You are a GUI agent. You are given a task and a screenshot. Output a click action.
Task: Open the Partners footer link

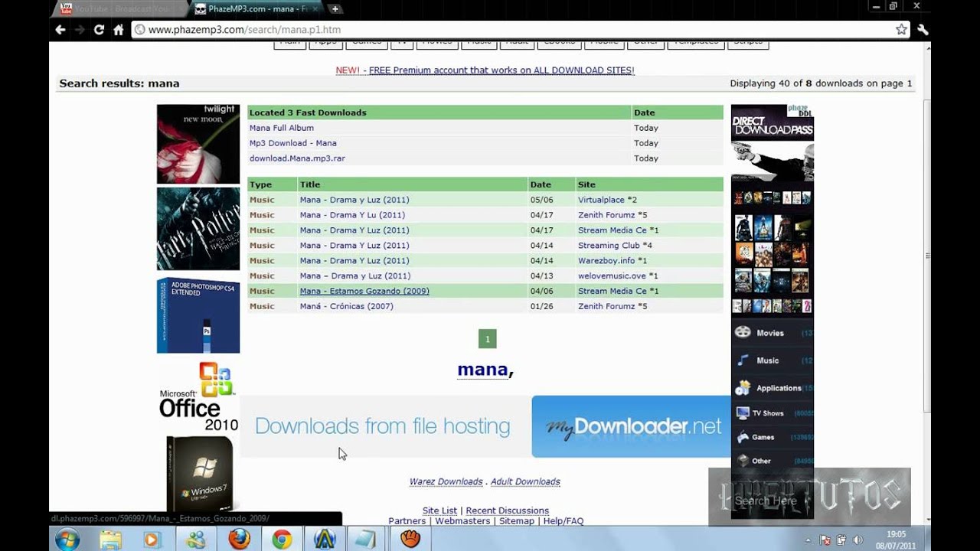coord(407,521)
